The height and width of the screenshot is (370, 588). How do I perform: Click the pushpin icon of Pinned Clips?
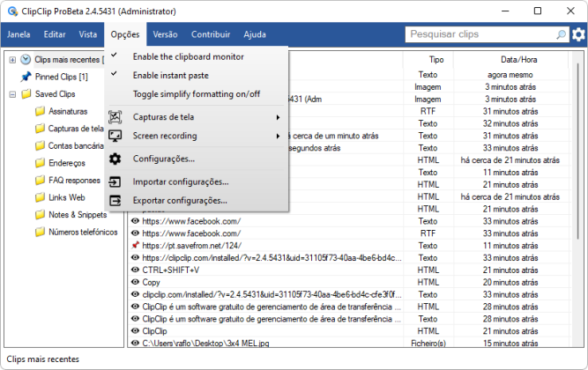[x=26, y=77]
